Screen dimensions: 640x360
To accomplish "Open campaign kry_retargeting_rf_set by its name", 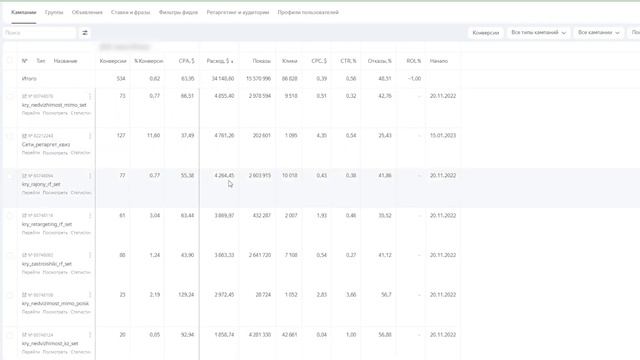I will pyautogui.click(x=47, y=224).
